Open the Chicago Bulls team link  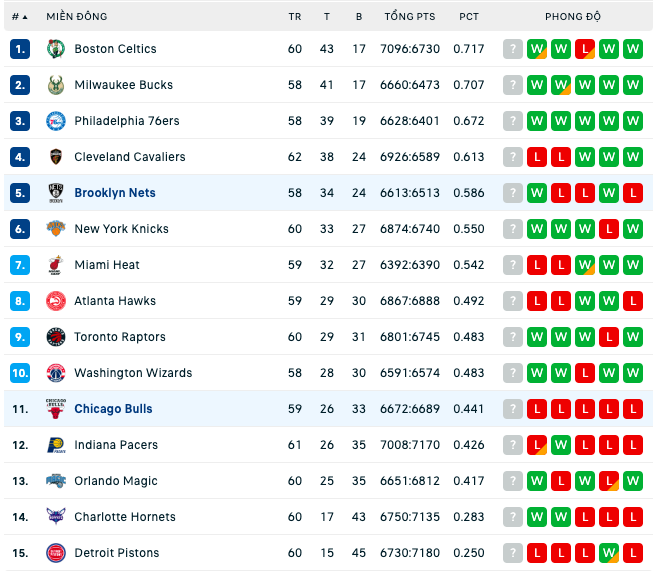pyautogui.click(x=113, y=409)
